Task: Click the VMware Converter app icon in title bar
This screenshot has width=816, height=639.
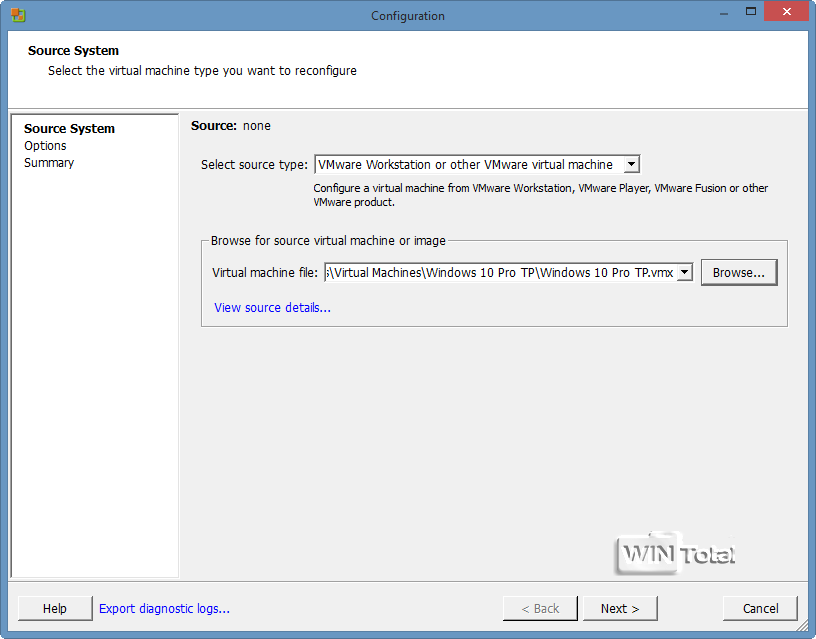Action: point(18,15)
